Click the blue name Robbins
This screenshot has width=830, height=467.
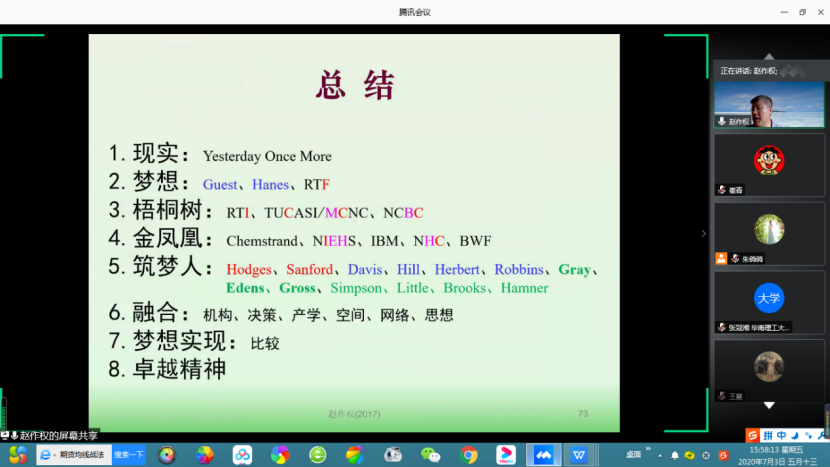tap(519, 270)
